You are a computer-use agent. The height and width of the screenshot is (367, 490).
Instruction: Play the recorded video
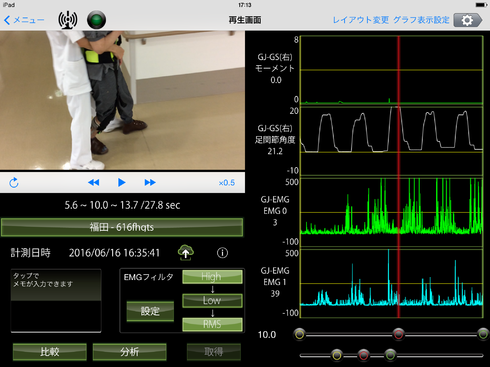pos(122,182)
